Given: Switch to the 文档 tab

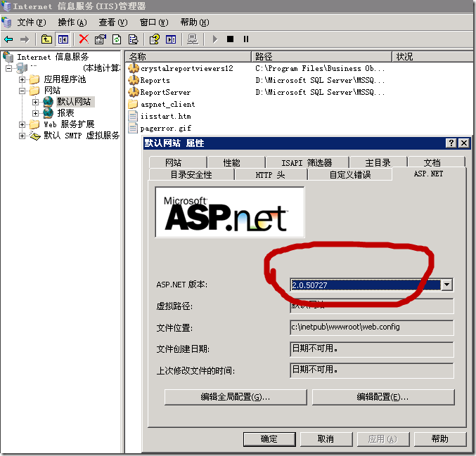Looking at the screenshot, I should click(437, 162).
